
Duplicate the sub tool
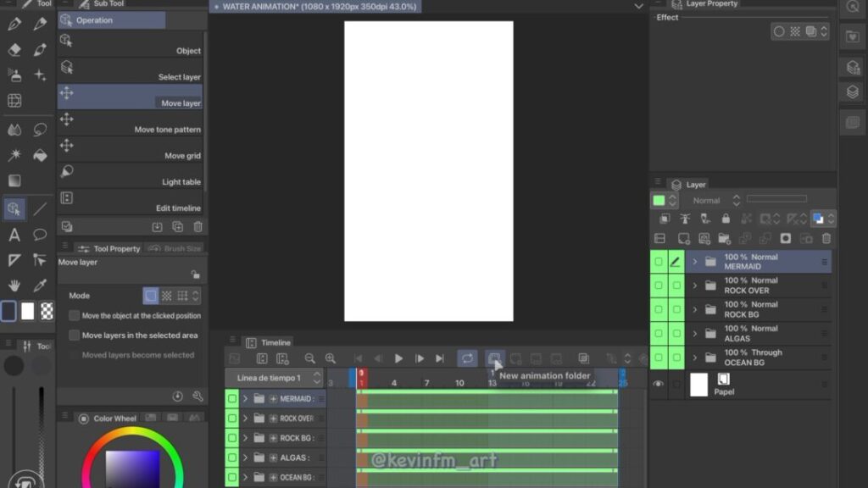178,227
